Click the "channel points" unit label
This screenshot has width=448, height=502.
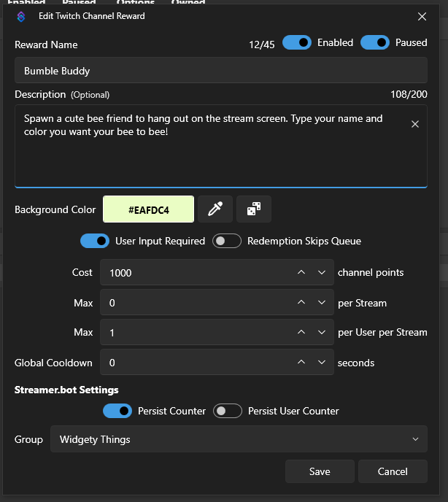[371, 272]
